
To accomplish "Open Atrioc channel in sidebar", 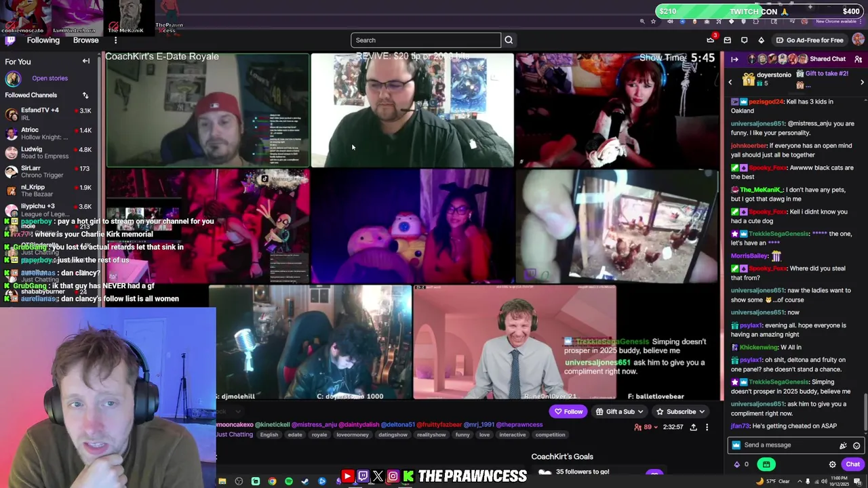I will click(47, 134).
